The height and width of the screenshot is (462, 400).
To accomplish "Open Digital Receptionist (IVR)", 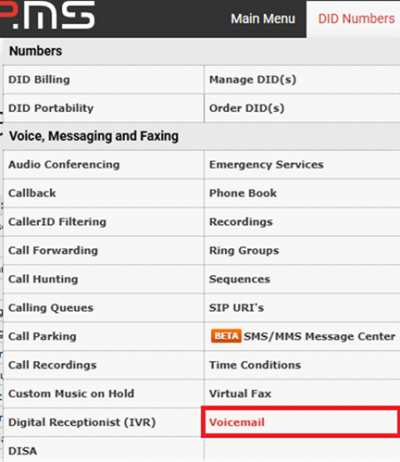I will [x=82, y=422].
